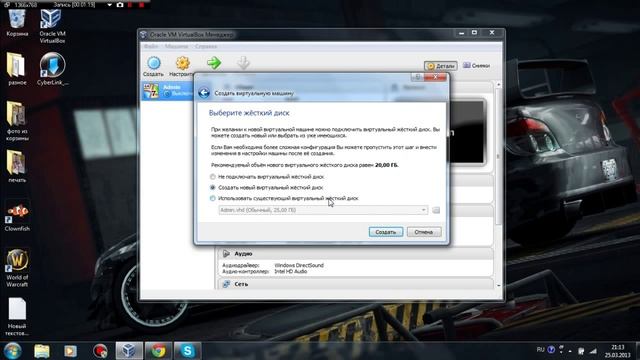Viewport: 640px width, 360px height.
Task: Click the taskbar clock 21:13
Action: click(618, 351)
